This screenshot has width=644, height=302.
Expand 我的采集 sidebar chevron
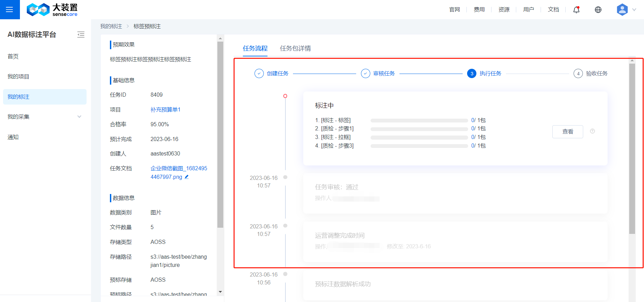79,117
